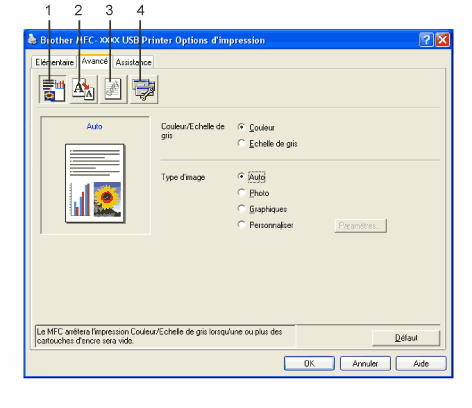This screenshot has height=408, width=472.
Task: Close the printer options dialog
Action: click(442, 40)
